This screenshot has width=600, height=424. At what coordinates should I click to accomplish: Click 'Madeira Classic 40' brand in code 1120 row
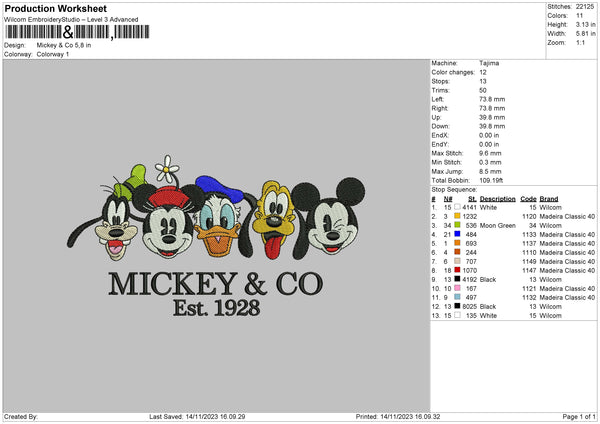[567, 216]
